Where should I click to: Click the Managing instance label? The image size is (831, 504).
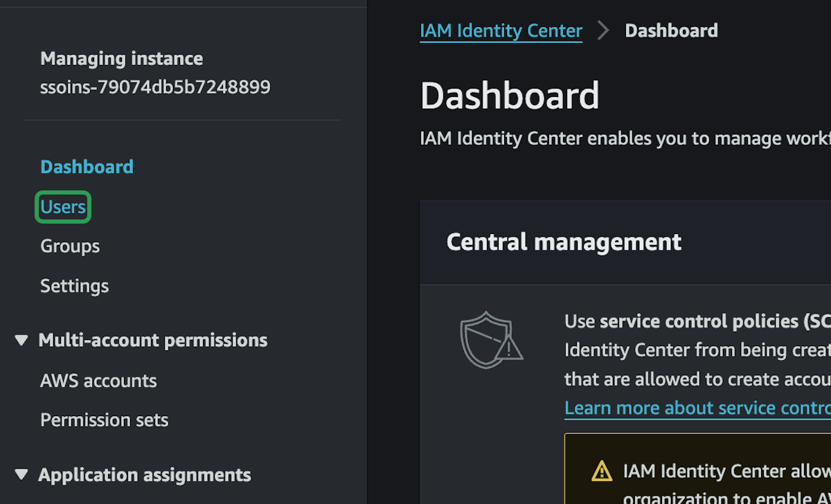(121, 59)
